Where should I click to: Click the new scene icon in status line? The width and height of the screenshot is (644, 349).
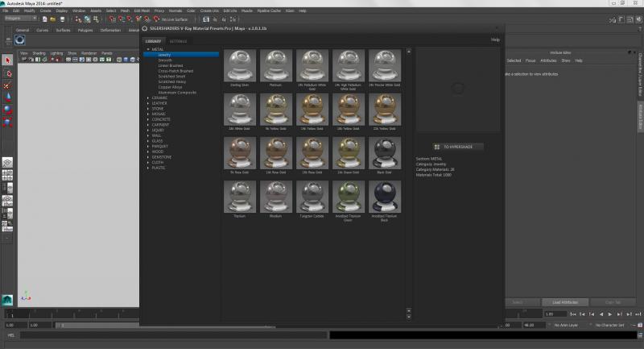tap(44, 18)
